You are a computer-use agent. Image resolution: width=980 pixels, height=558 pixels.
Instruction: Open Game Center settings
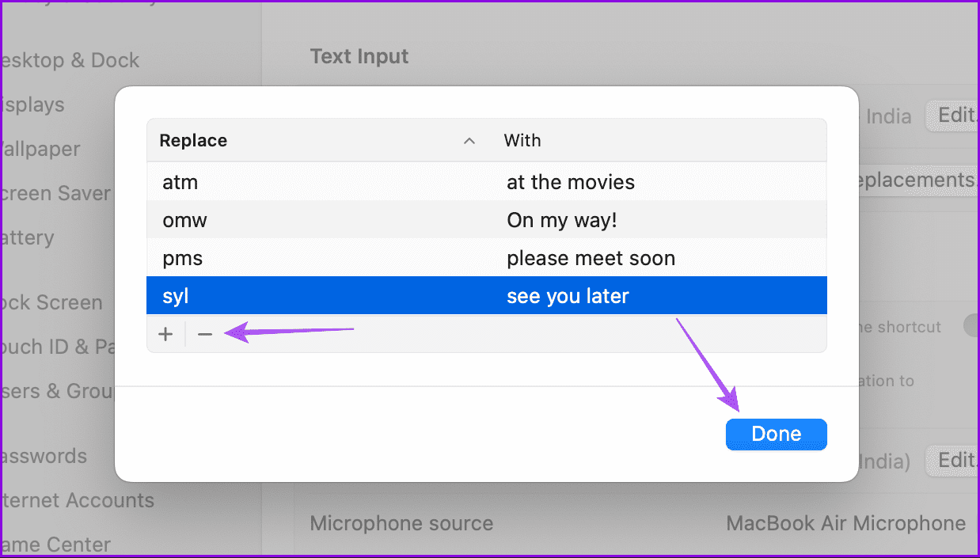point(55,545)
